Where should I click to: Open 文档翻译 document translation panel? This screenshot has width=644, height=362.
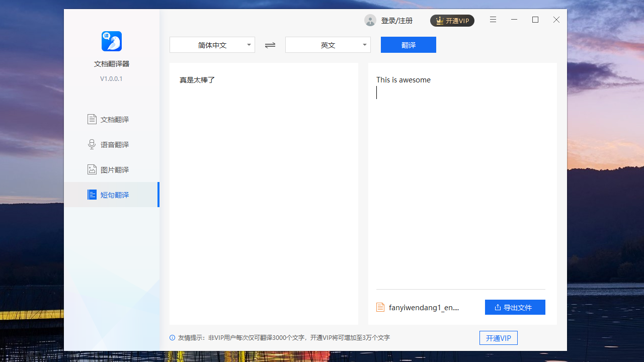(114, 119)
